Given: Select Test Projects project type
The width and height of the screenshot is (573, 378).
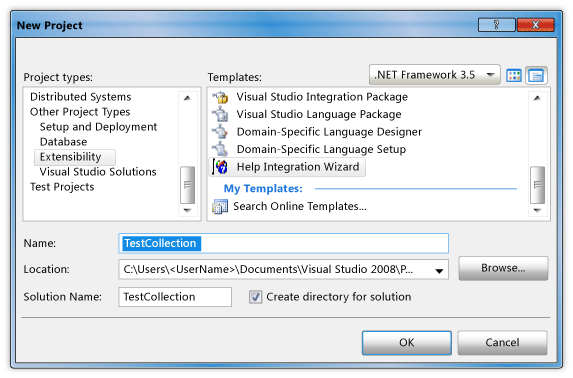Looking at the screenshot, I should coord(62,187).
